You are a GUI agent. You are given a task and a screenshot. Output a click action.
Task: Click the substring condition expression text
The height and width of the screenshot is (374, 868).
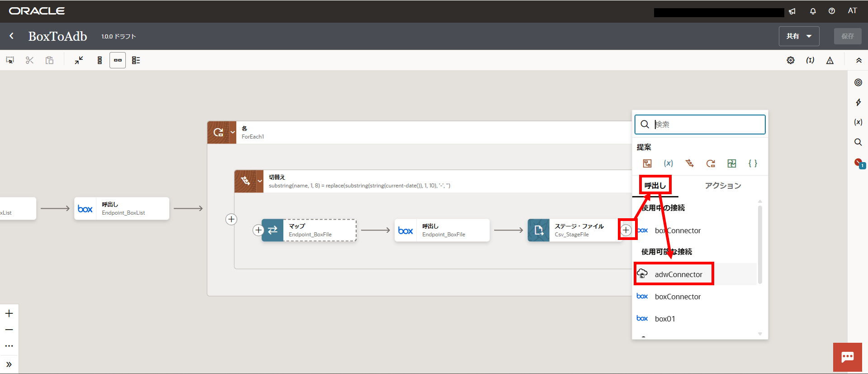pyautogui.click(x=360, y=186)
